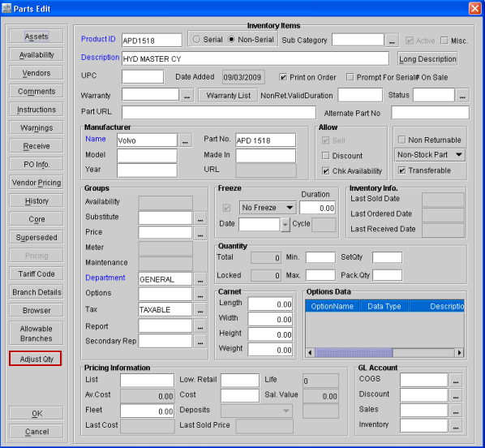Open the Manufacturer Name lookup ellipsis button
Viewport: 485px width, 448px height.
pyautogui.click(x=185, y=140)
